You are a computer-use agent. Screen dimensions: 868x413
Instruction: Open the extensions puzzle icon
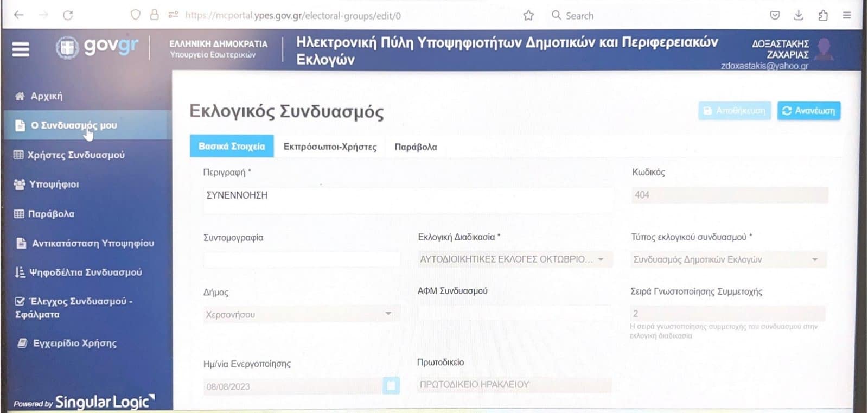(823, 15)
